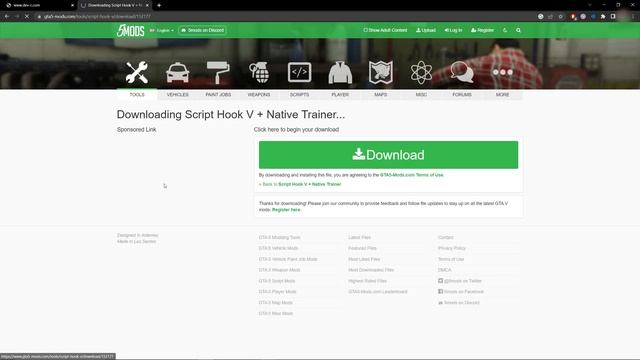The height and width of the screenshot is (360, 640).
Task: Open a new browser tab with plus
Action: [159, 5]
